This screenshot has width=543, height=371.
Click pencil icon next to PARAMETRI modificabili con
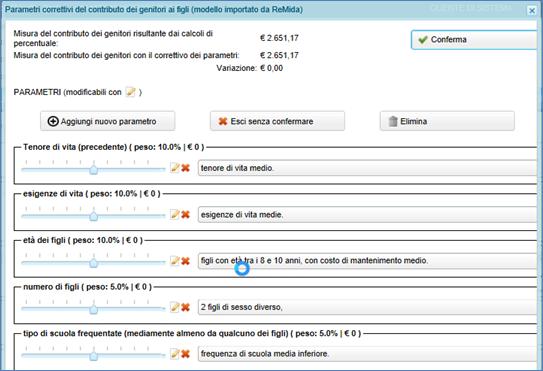[x=131, y=92]
